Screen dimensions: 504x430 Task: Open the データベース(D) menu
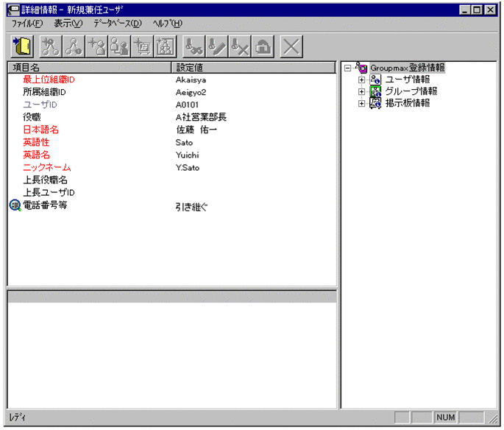(118, 24)
